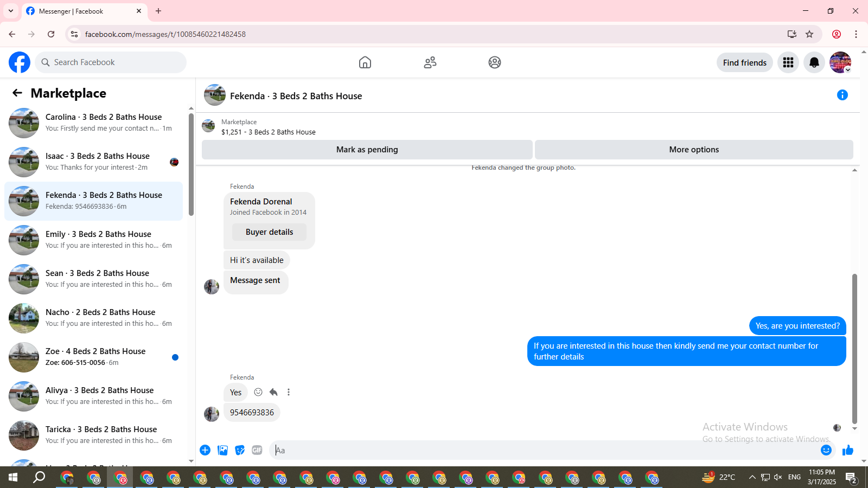View site information in the address bar
The height and width of the screenshot is (488, 868).
pyautogui.click(x=74, y=34)
